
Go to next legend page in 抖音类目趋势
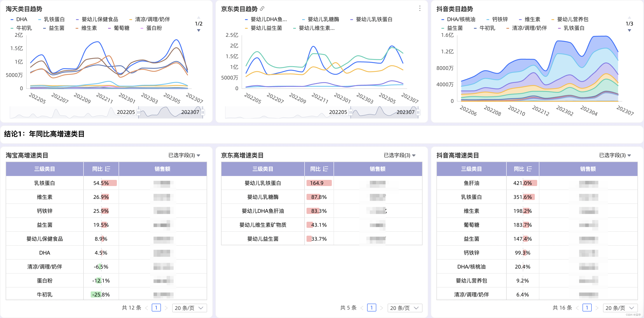click(x=629, y=30)
